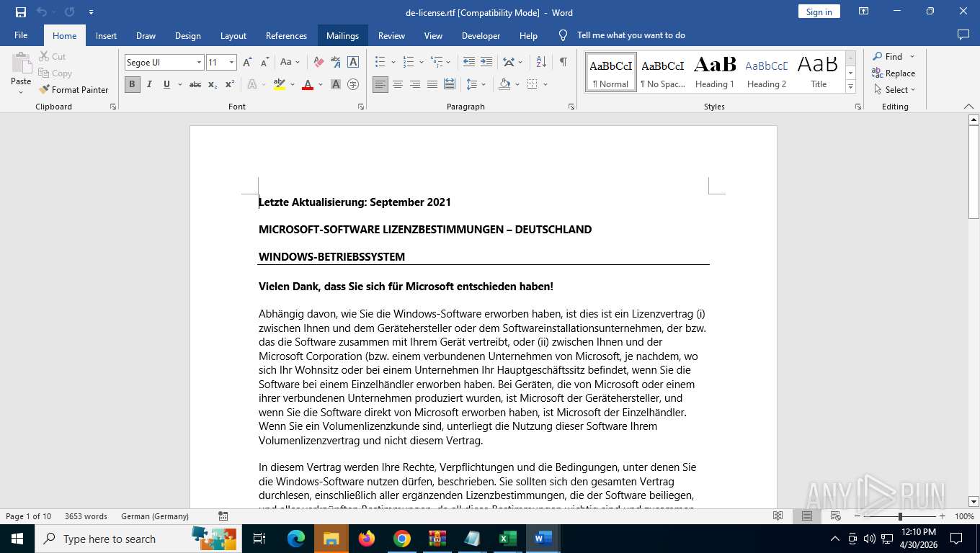980x553 pixels.
Task: Switch to the Developer tab
Action: point(481,35)
